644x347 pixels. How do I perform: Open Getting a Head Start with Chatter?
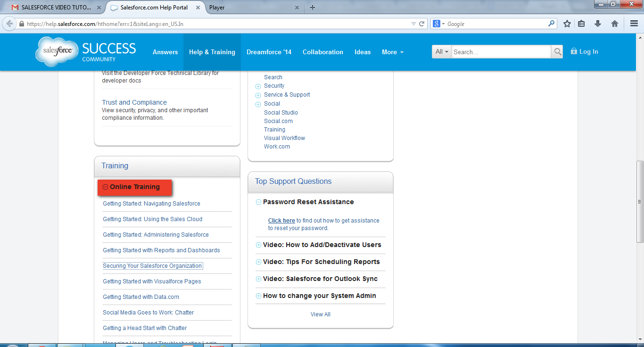point(145,328)
